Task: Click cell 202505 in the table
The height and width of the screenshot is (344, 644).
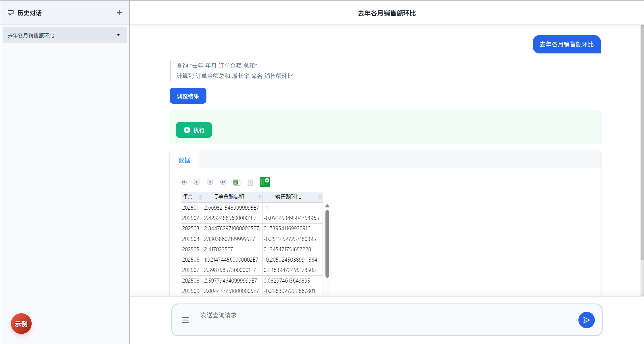Action: 192,249
